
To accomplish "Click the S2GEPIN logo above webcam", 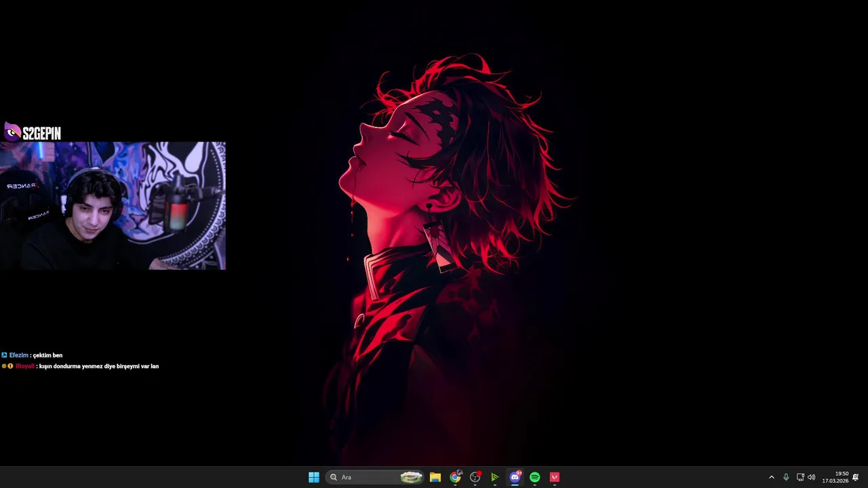I will coord(33,132).
